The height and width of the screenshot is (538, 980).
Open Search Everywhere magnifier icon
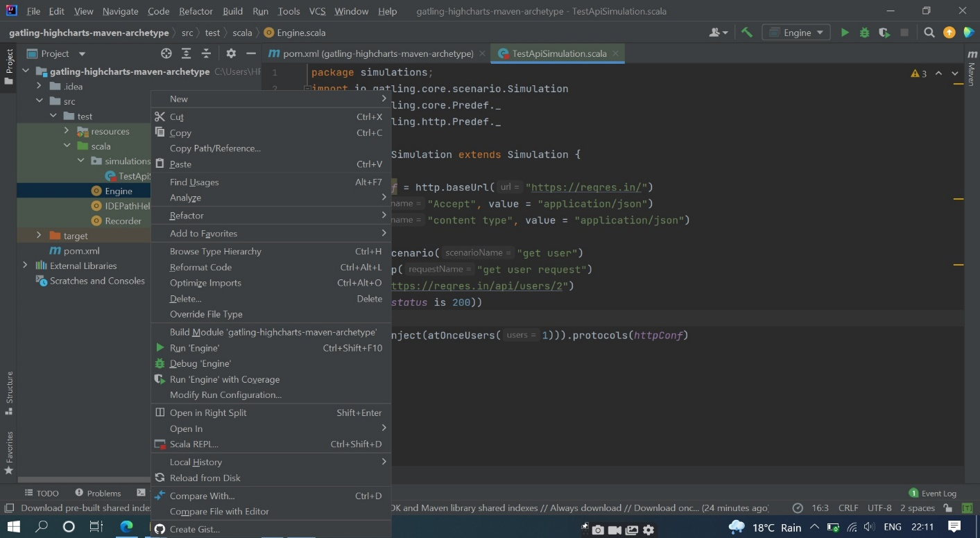pos(929,33)
